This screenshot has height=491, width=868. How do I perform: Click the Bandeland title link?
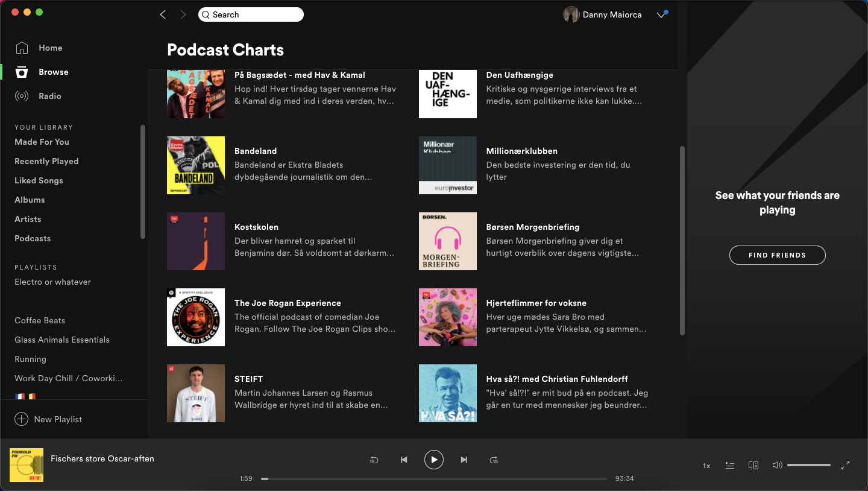pyautogui.click(x=256, y=151)
